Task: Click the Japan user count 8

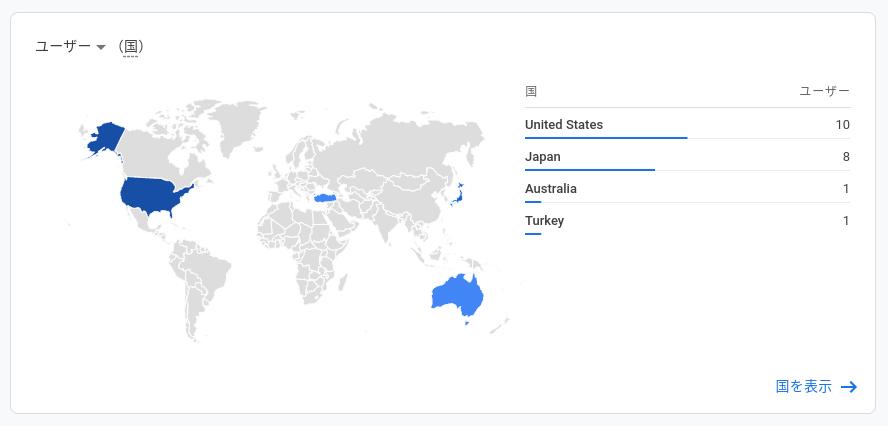Action: pyautogui.click(x=846, y=157)
